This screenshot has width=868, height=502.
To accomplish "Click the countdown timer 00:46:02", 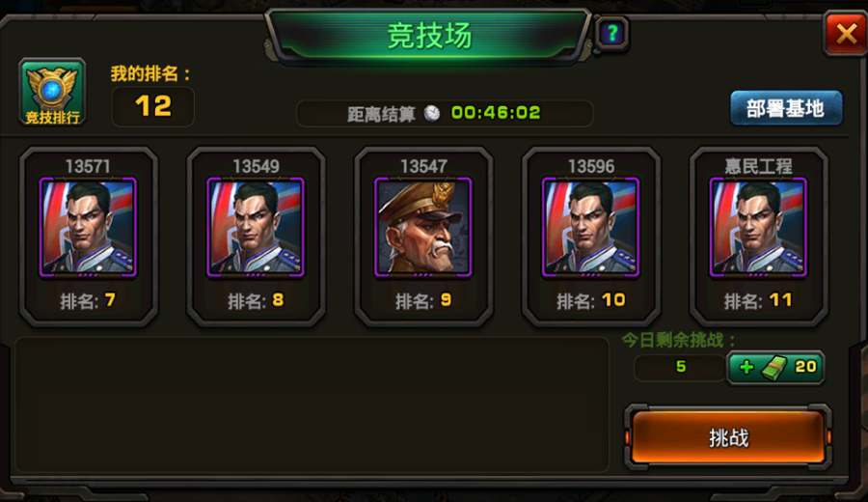I will [x=496, y=113].
